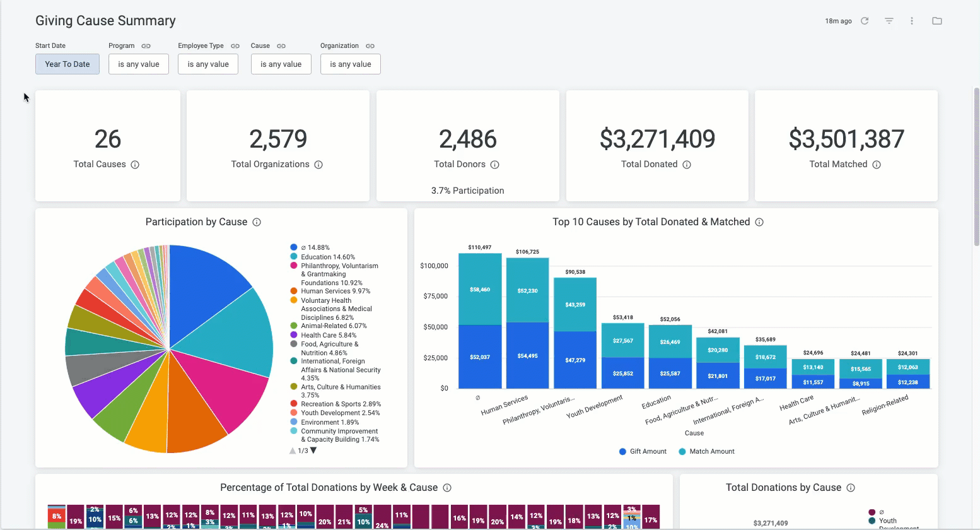Screen dimensions: 980x530
Task: Click Philanthropy, Voluntarism legend pink dot
Action: tap(294, 266)
